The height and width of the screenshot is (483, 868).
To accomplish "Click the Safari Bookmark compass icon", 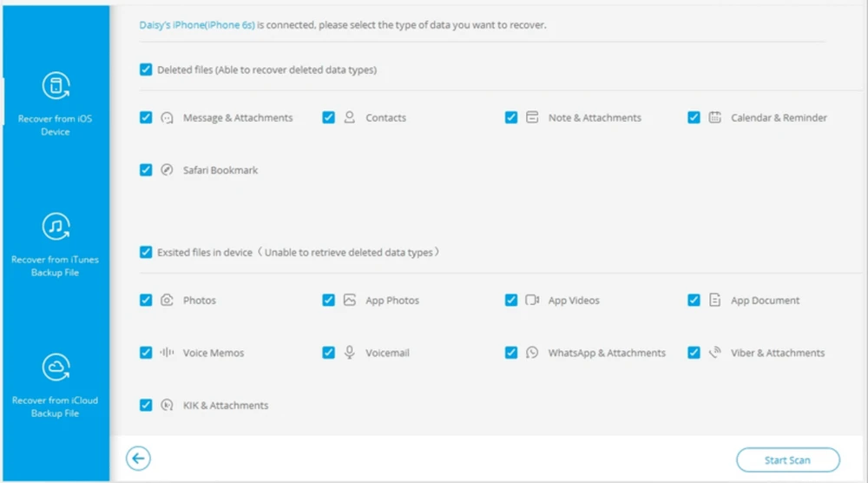I will [168, 170].
